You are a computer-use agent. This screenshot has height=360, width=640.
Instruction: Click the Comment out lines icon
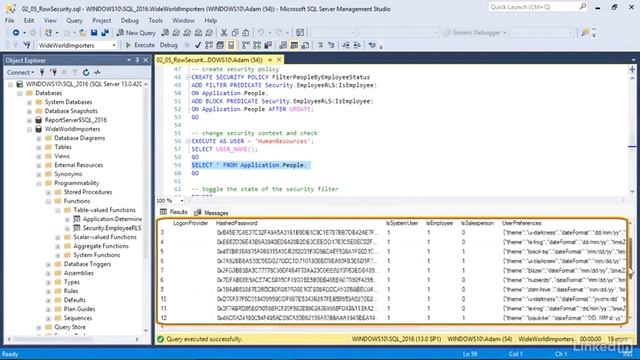[320, 45]
